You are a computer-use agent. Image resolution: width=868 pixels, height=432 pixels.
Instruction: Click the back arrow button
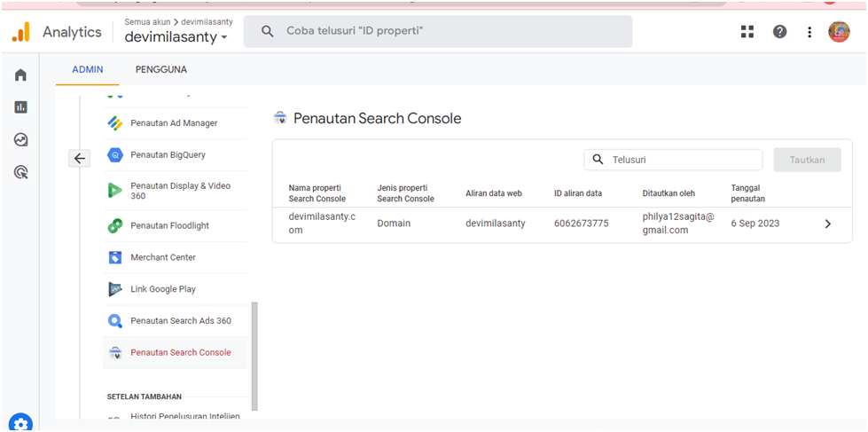79,159
